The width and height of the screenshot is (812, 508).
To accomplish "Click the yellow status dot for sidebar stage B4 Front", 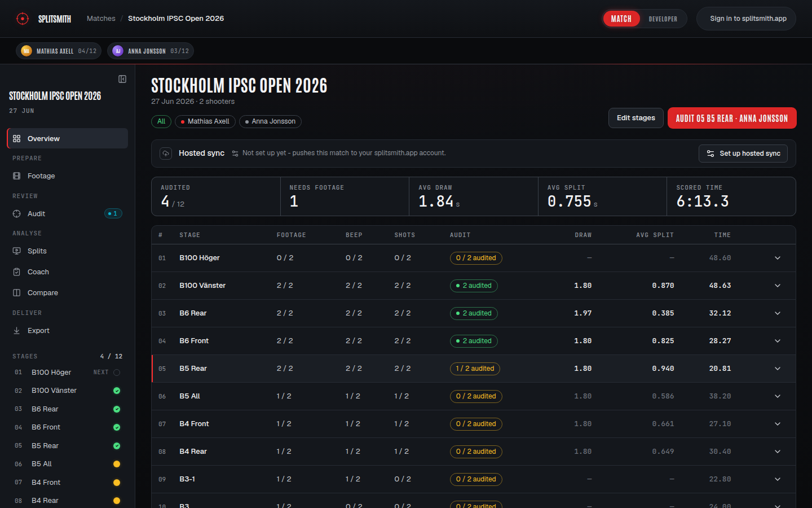I will (117, 483).
